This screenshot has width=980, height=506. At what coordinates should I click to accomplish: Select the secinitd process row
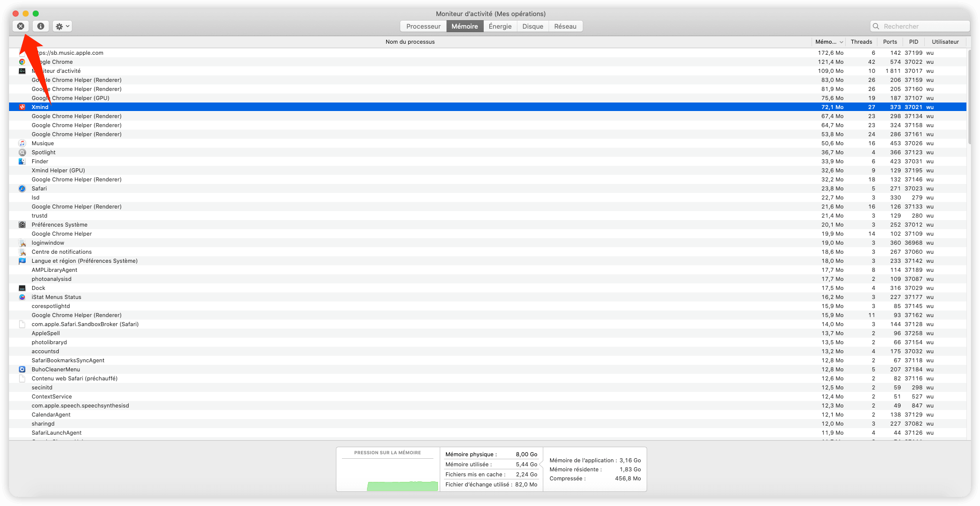pos(488,387)
